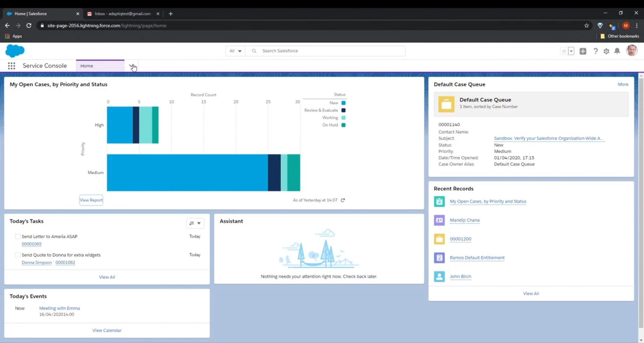
Task: Open the notifications bell
Action: [x=617, y=51]
